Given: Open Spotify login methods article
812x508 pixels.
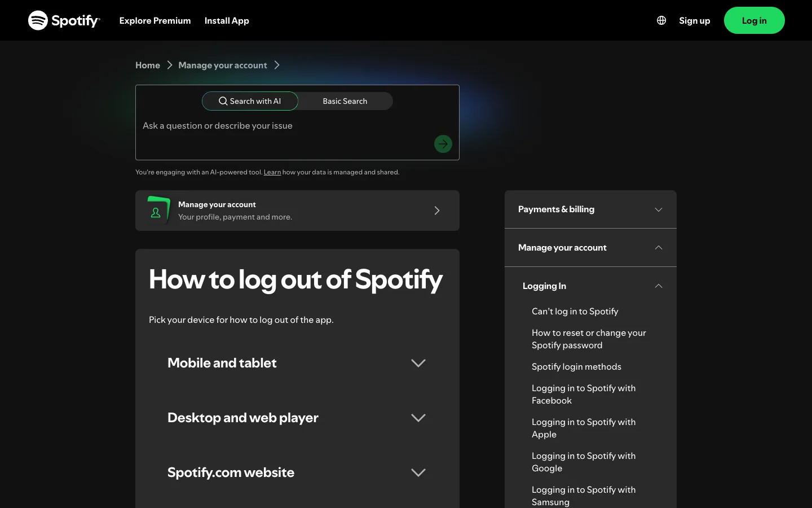Looking at the screenshot, I should coord(576,367).
